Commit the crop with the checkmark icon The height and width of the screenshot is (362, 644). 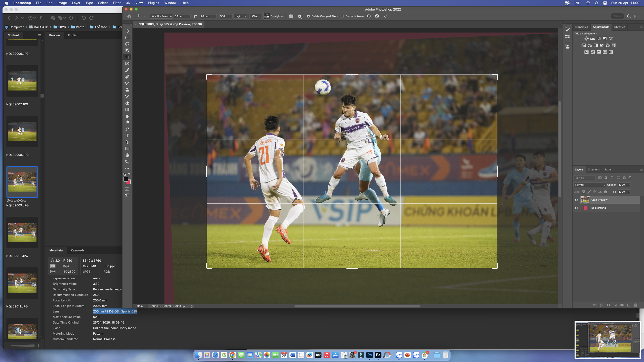[386, 16]
